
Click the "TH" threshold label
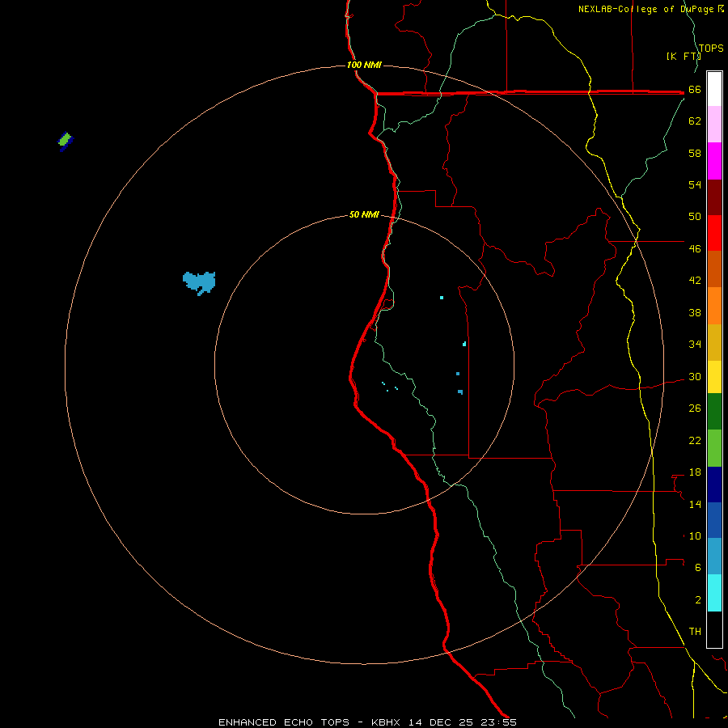[x=695, y=632]
